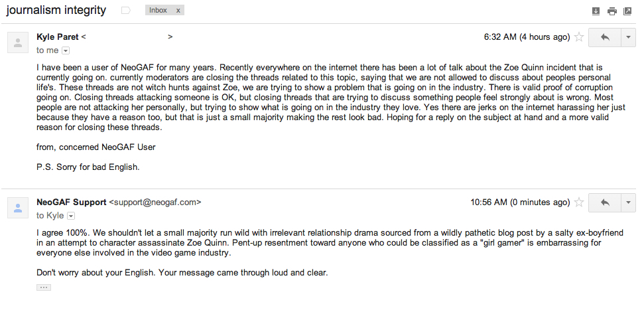The height and width of the screenshot is (312, 644).
Task: Open more options next to first reply button
Action: pos(628,37)
